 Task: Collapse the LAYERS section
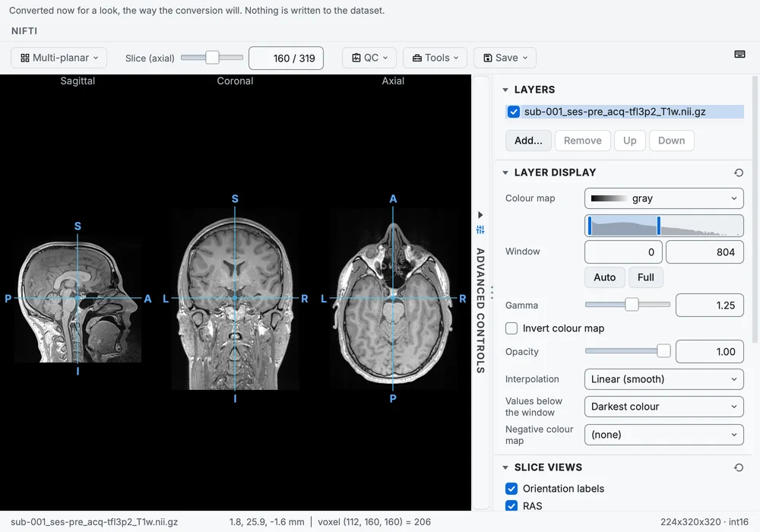pyautogui.click(x=505, y=90)
